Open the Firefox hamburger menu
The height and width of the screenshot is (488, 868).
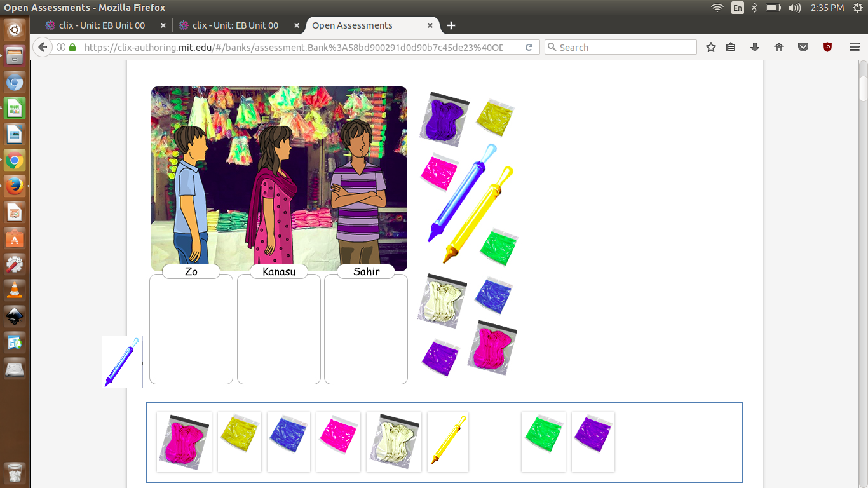tap(854, 47)
